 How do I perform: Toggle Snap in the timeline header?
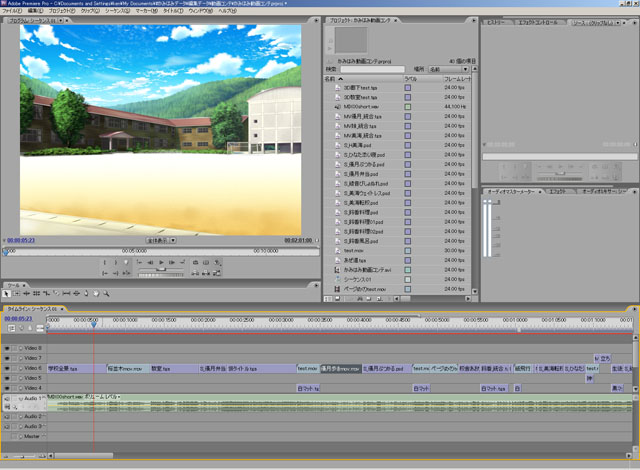coord(11,328)
